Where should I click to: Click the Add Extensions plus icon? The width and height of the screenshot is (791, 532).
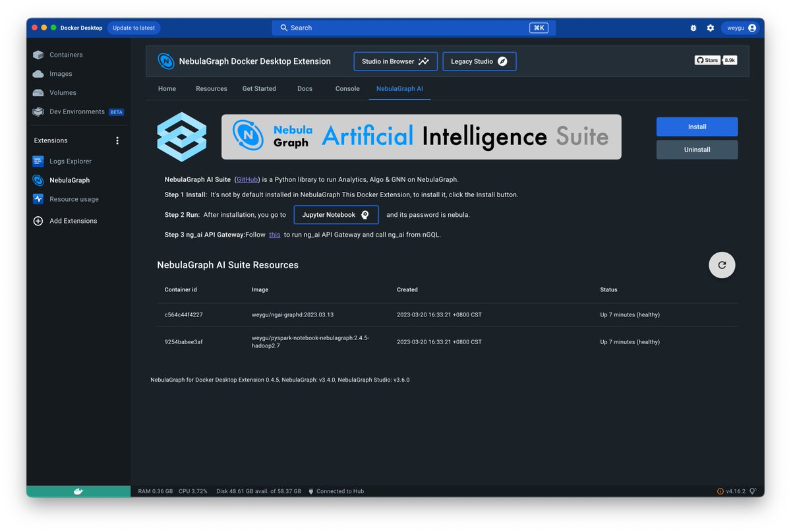pyautogui.click(x=38, y=221)
